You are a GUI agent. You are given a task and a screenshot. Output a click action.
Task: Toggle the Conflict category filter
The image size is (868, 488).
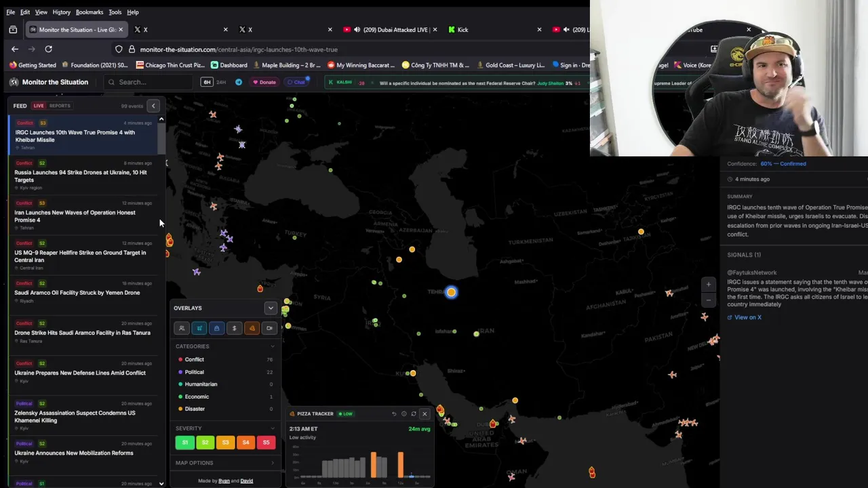225,359
